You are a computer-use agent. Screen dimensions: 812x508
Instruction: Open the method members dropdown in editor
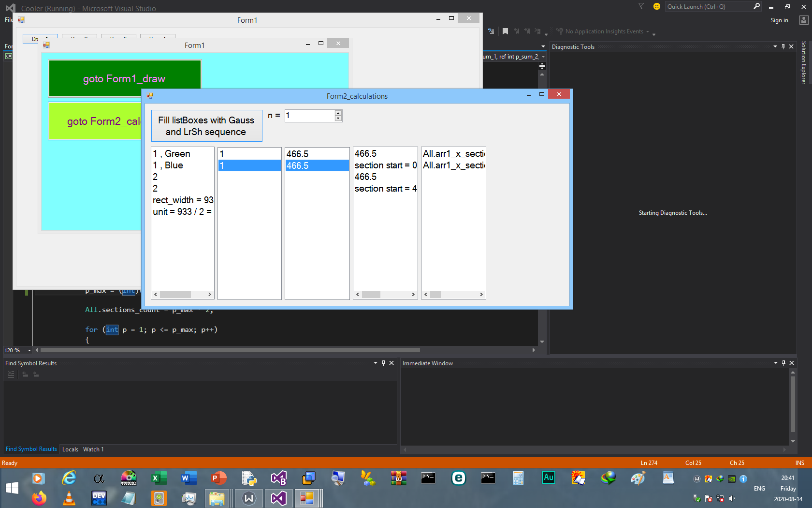pyautogui.click(x=543, y=57)
